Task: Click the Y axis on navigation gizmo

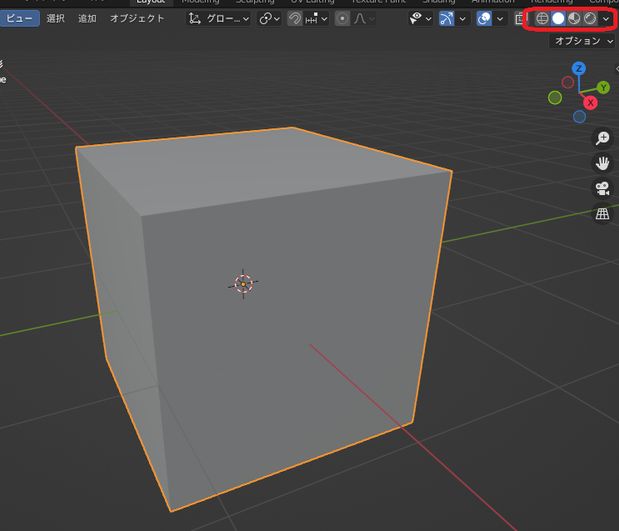Action: tap(603, 88)
